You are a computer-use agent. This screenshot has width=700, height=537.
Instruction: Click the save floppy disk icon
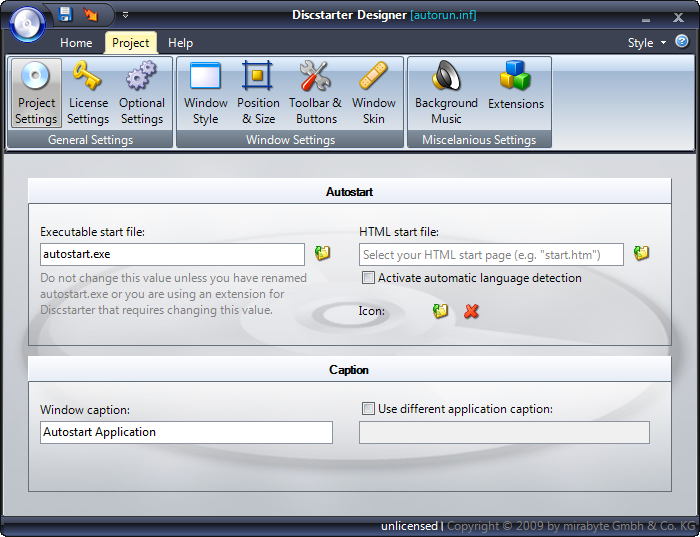65,15
